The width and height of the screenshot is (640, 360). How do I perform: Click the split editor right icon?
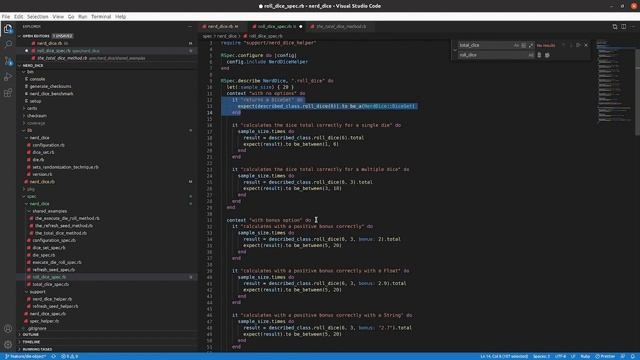click(x=624, y=27)
